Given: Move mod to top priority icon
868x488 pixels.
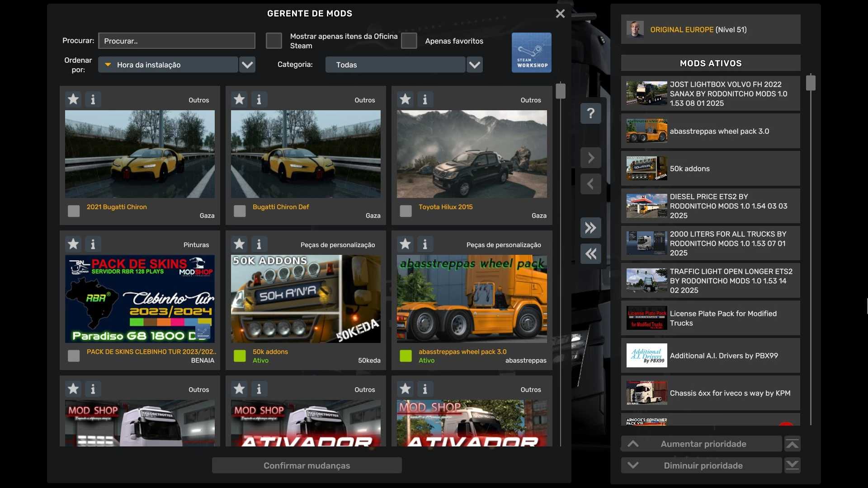Looking at the screenshot, I should click(792, 444).
